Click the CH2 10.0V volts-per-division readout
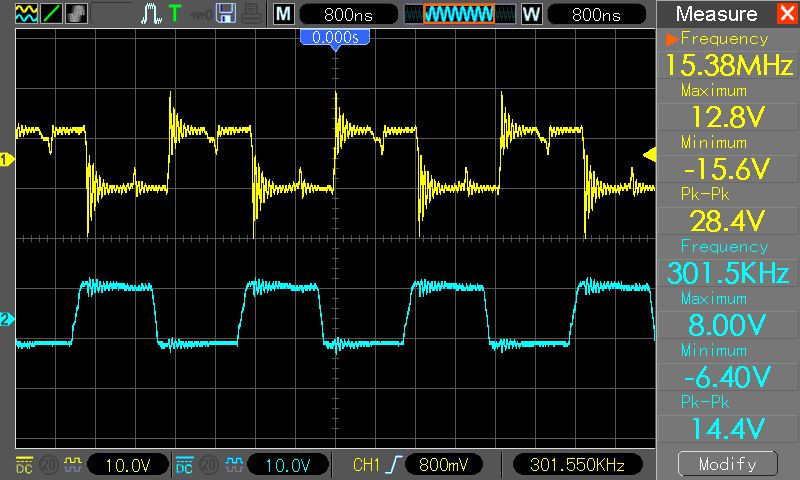 tap(288, 465)
